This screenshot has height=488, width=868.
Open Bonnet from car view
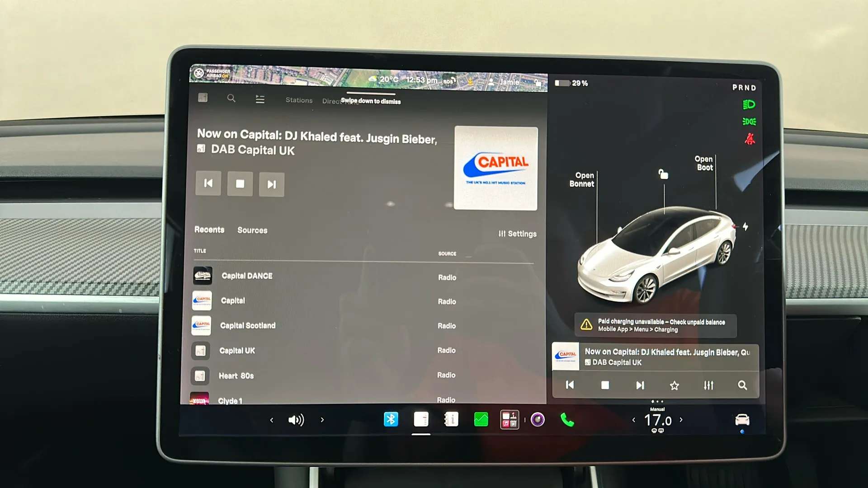(582, 179)
